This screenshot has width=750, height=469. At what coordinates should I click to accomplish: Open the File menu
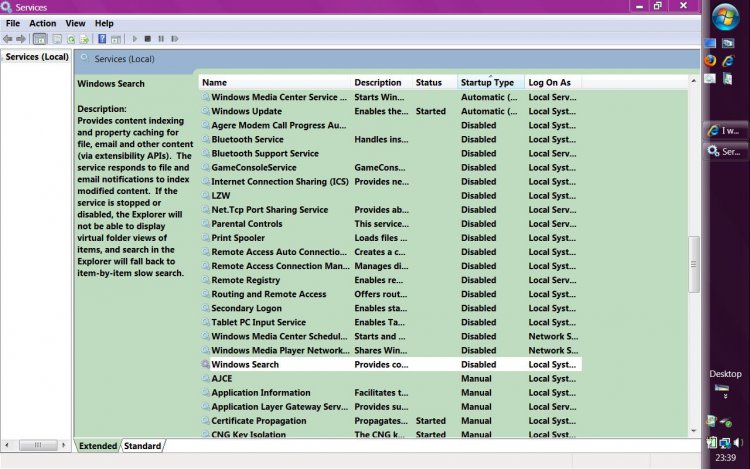click(x=13, y=23)
